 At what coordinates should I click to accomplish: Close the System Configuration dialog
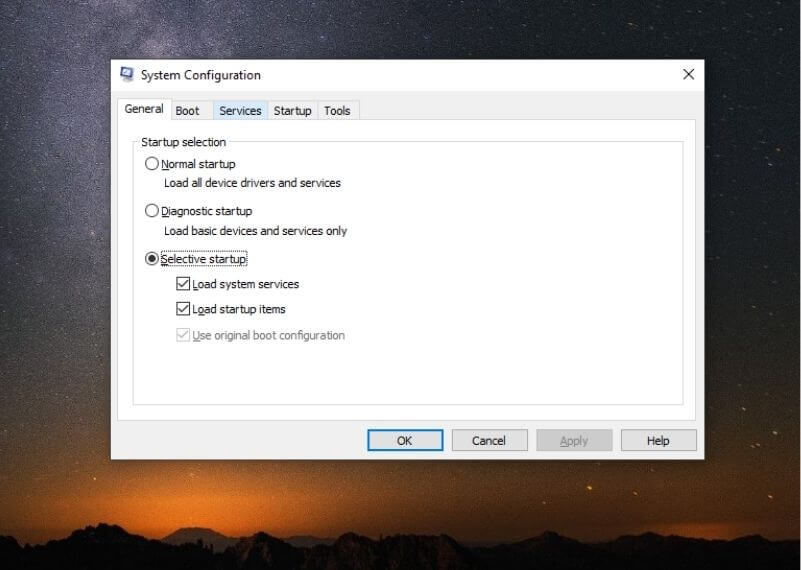tap(688, 75)
